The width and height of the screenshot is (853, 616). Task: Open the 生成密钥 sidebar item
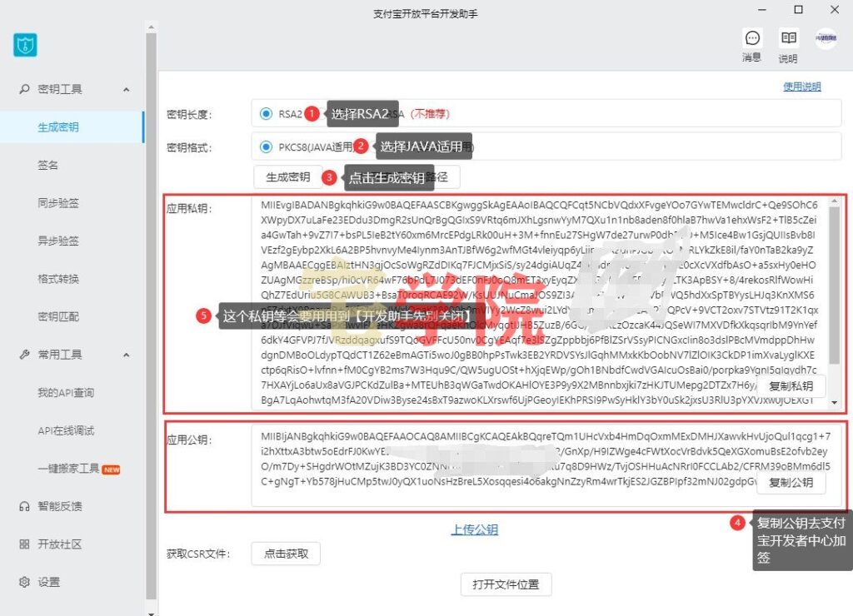pos(72,127)
